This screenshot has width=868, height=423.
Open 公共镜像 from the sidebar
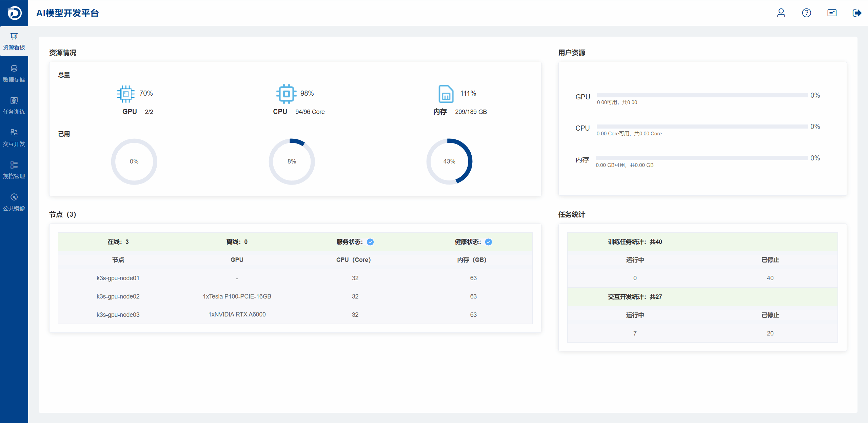14,202
